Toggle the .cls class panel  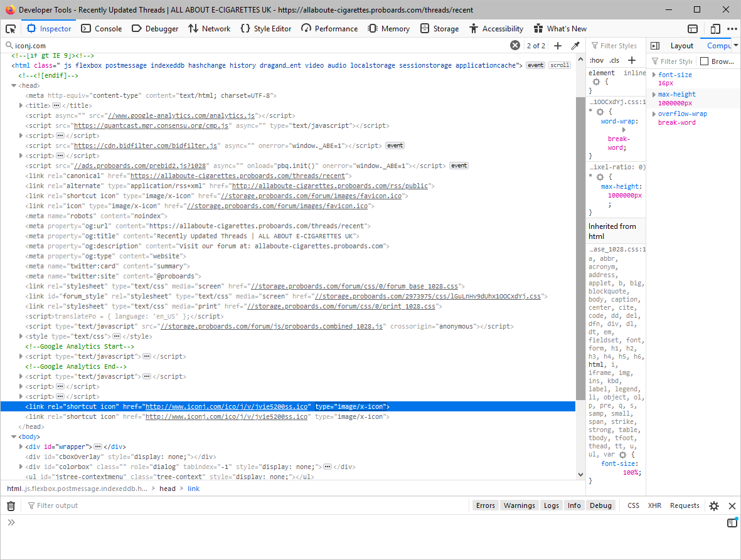pyautogui.click(x=614, y=60)
